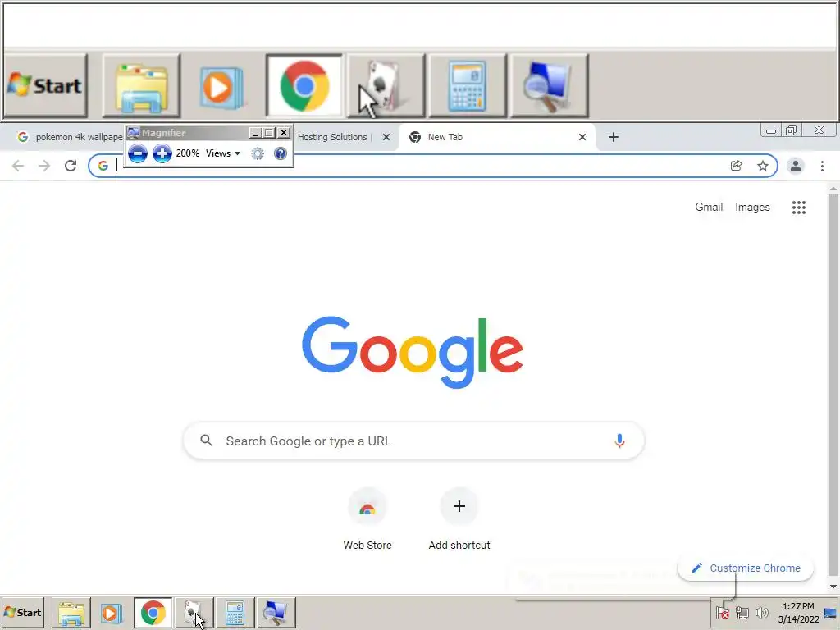Open Calculator from the taskbar
Image resolution: width=840 pixels, height=630 pixels.
coord(235,613)
